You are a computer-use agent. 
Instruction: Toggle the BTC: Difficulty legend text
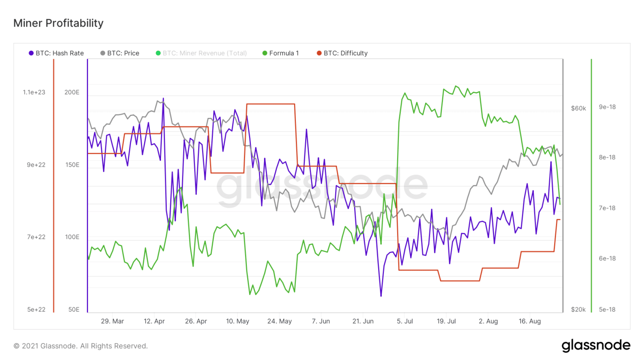coord(345,53)
